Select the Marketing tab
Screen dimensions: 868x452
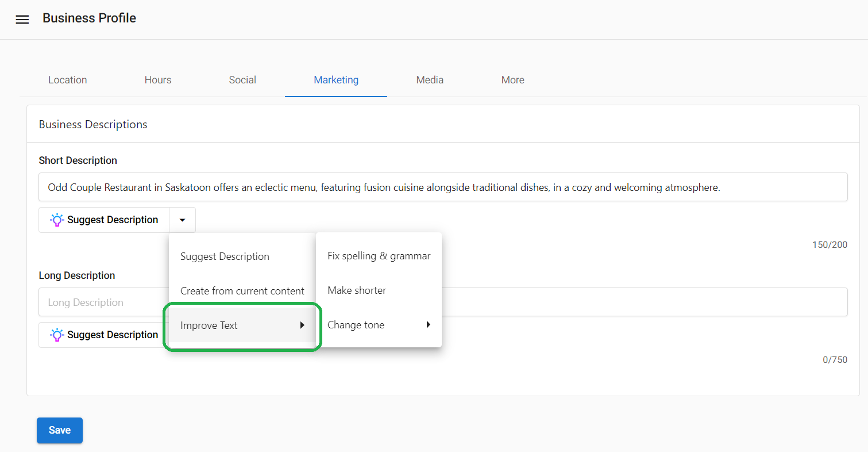(335, 80)
